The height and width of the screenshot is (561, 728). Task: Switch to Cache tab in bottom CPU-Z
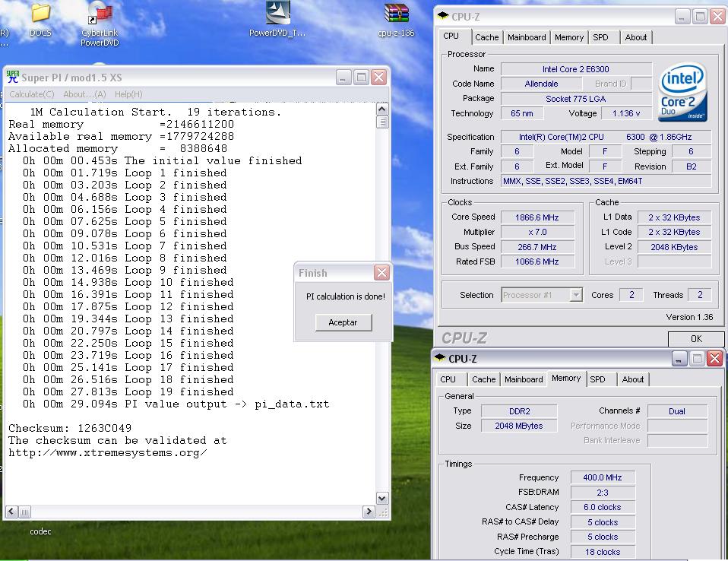[484, 379]
